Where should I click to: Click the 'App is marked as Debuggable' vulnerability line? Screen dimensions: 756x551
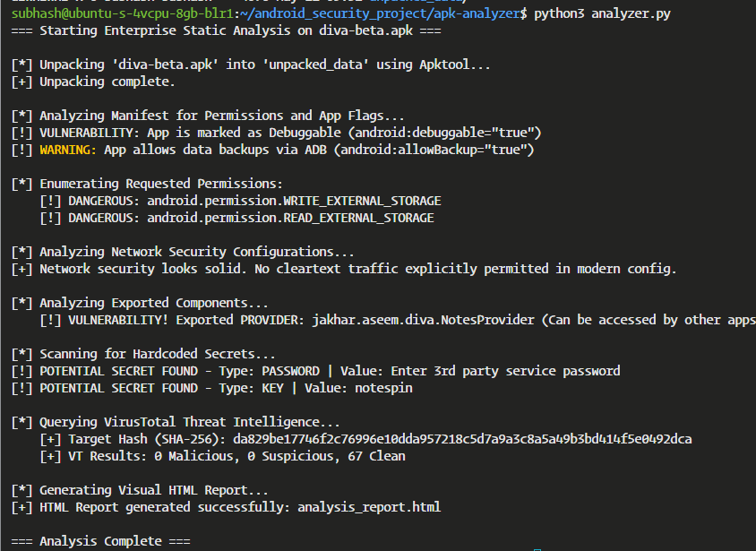coord(276,133)
